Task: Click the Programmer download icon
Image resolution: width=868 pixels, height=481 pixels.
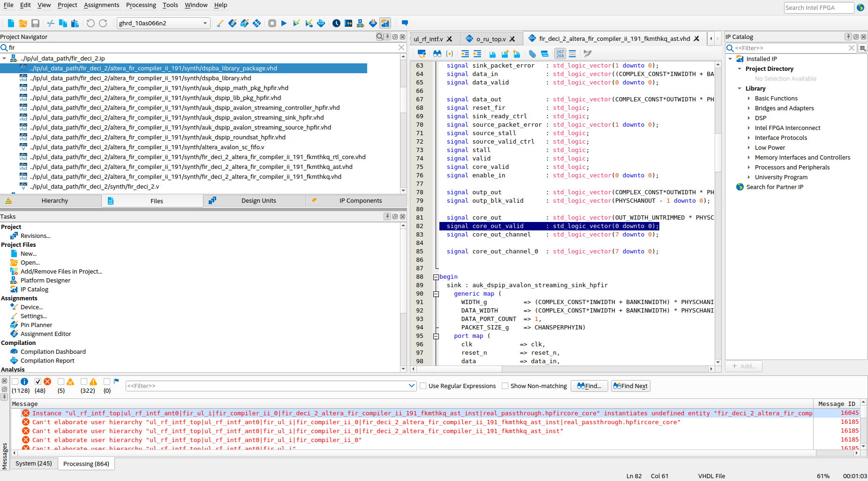Action: [373, 23]
